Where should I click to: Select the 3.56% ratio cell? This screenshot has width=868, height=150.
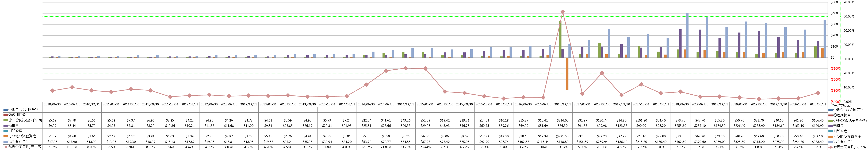point(170,147)
